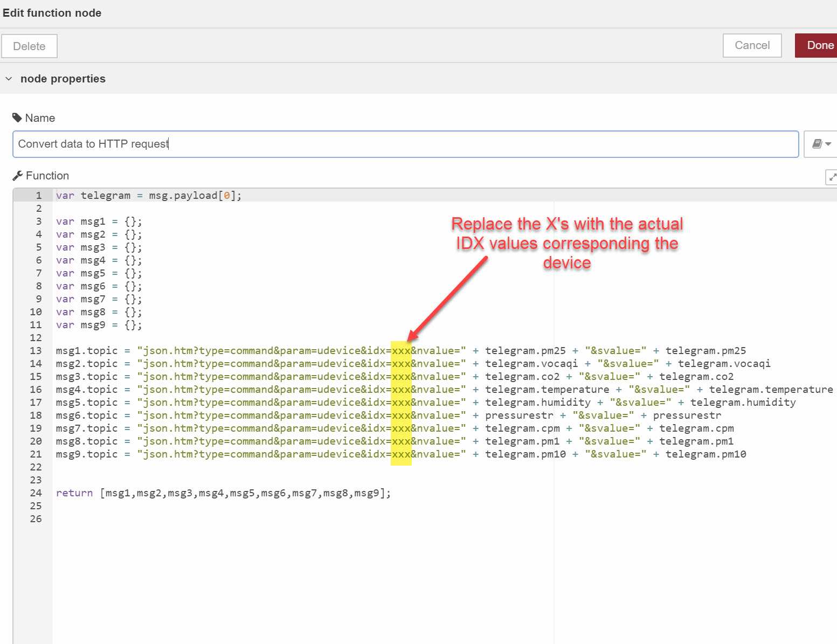Click highlighted xxx in the msg1.topic line
Image resolution: width=837 pixels, height=644 pixels.
[401, 351]
